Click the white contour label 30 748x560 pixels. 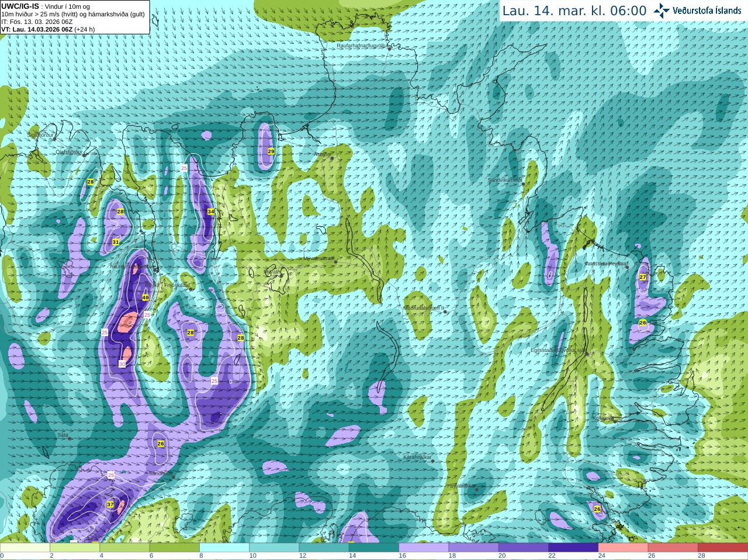coord(122,364)
